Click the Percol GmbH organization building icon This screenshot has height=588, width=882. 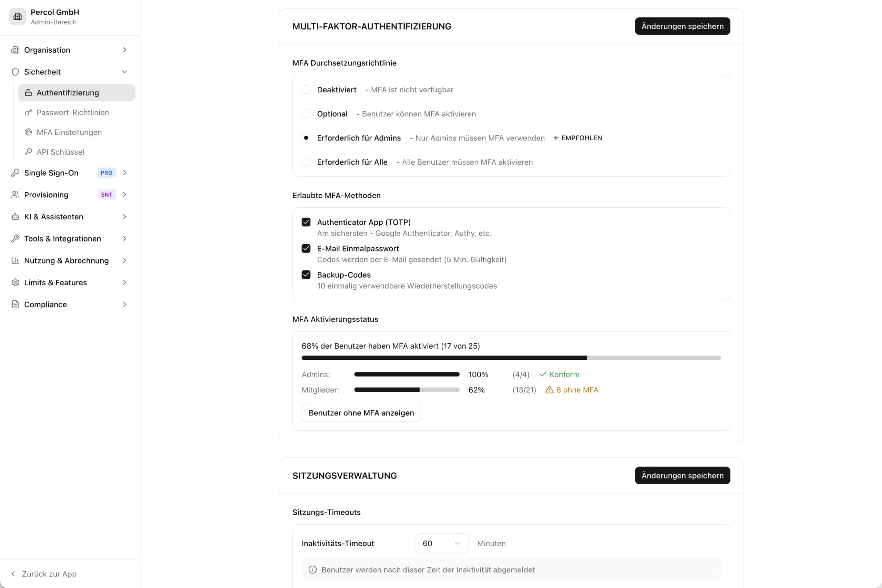click(x=17, y=17)
